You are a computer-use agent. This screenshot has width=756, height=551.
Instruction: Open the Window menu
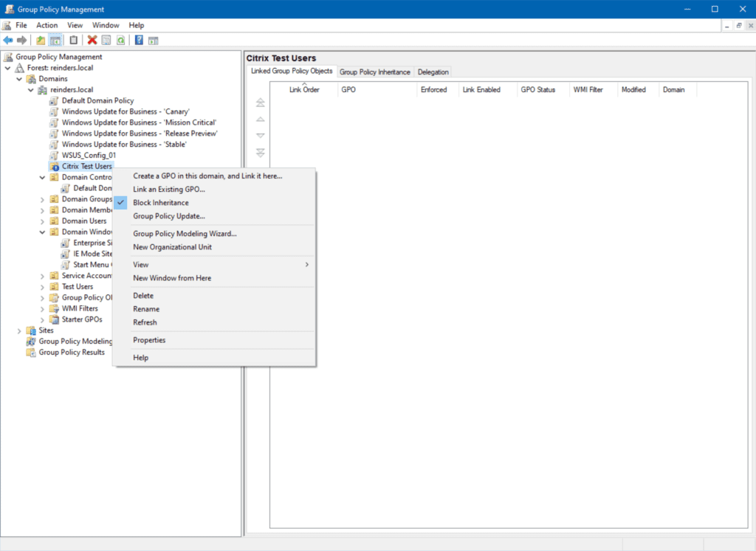pos(105,24)
